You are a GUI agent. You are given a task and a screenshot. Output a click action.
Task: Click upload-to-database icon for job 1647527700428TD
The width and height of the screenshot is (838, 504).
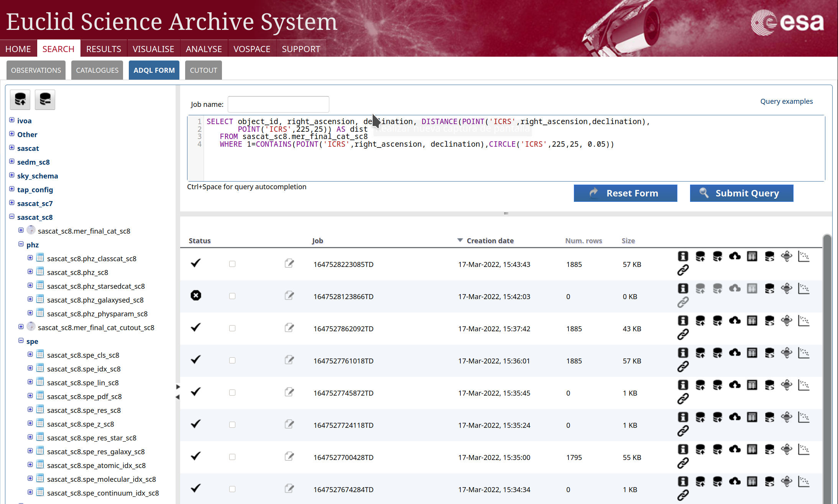(700, 449)
